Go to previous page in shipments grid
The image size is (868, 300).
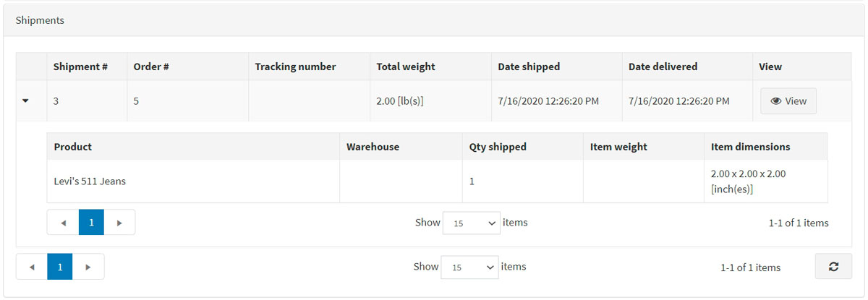pyautogui.click(x=32, y=267)
